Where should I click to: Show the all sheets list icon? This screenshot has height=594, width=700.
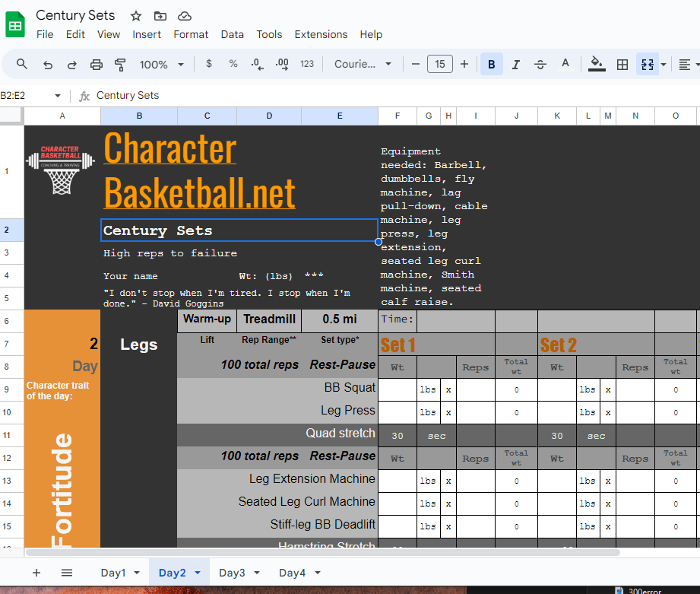pyautogui.click(x=67, y=573)
